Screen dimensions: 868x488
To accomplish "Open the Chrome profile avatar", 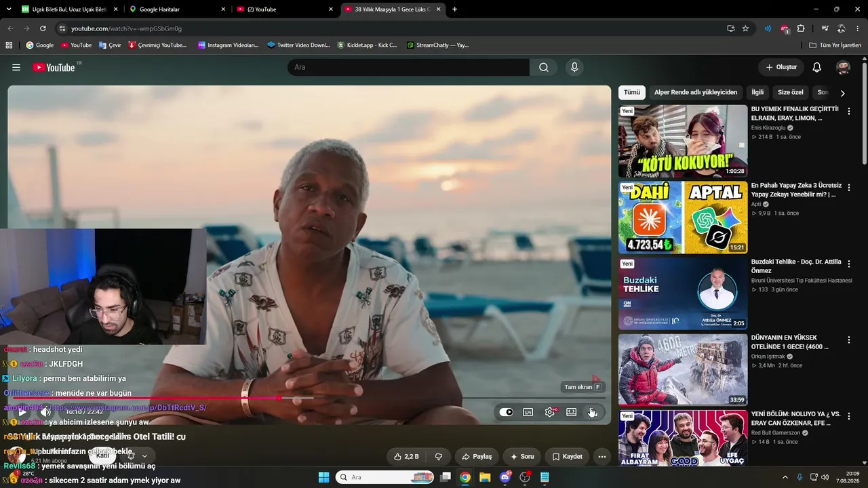I will [x=841, y=28].
